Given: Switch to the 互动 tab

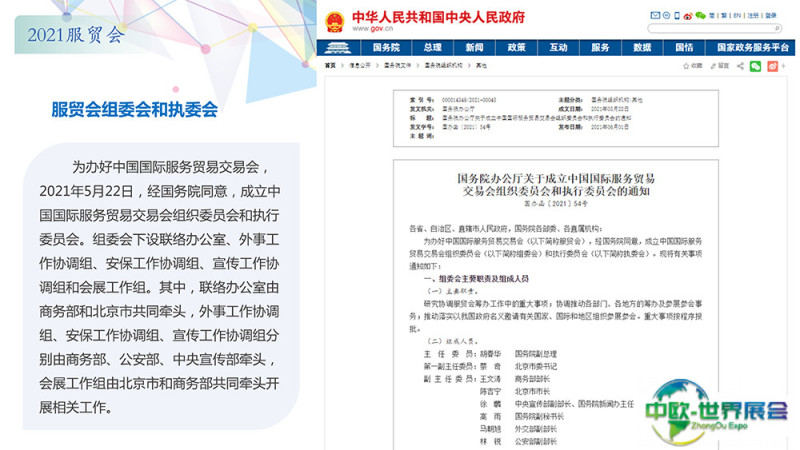Looking at the screenshot, I should coord(558,47).
